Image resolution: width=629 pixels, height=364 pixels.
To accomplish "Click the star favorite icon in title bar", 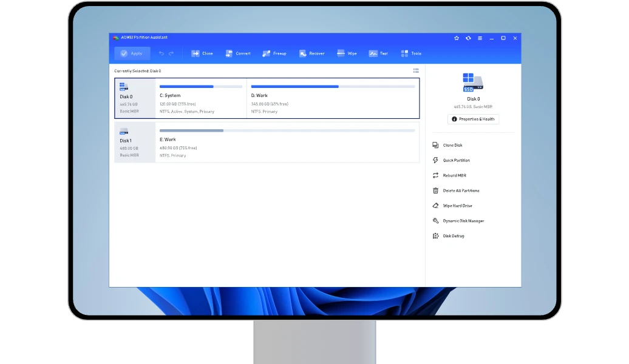I will tap(457, 38).
